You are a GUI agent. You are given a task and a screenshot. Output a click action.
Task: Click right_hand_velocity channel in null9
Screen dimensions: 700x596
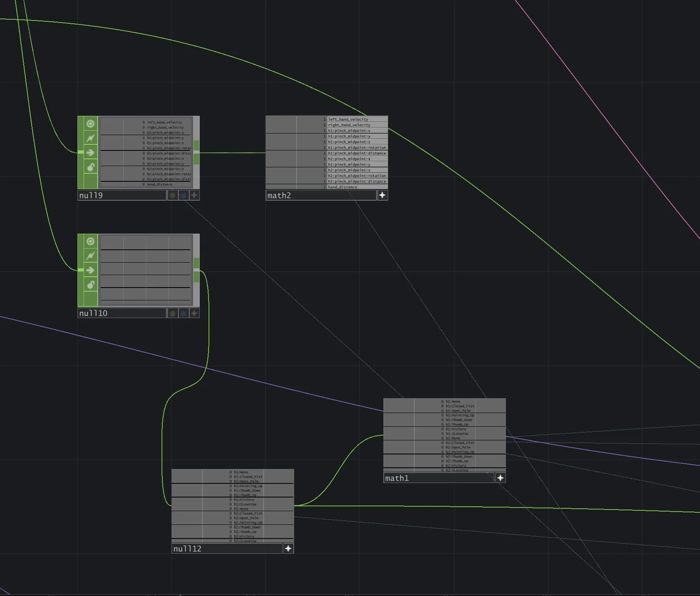tap(165, 127)
